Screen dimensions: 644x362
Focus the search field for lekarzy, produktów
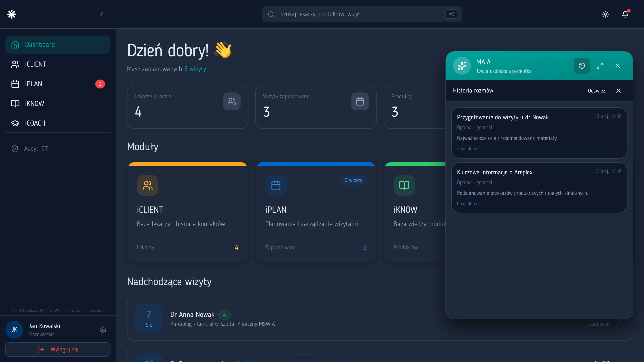362,14
